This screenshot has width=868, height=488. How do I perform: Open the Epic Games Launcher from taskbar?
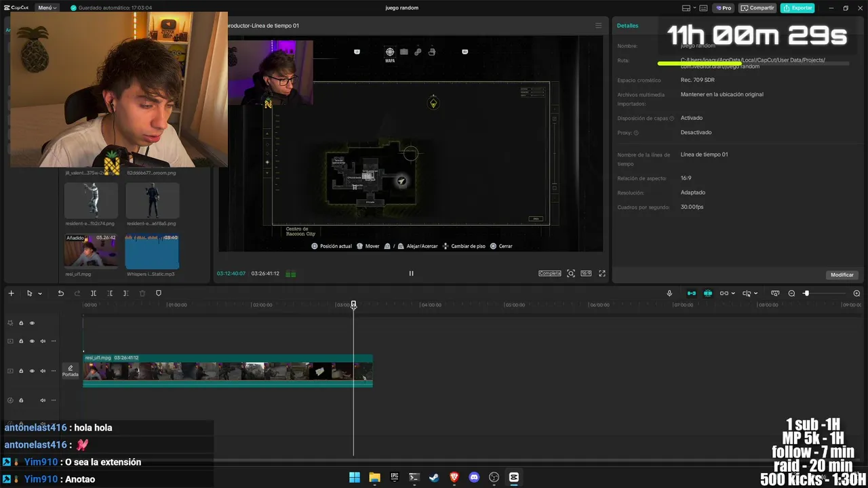tap(395, 477)
